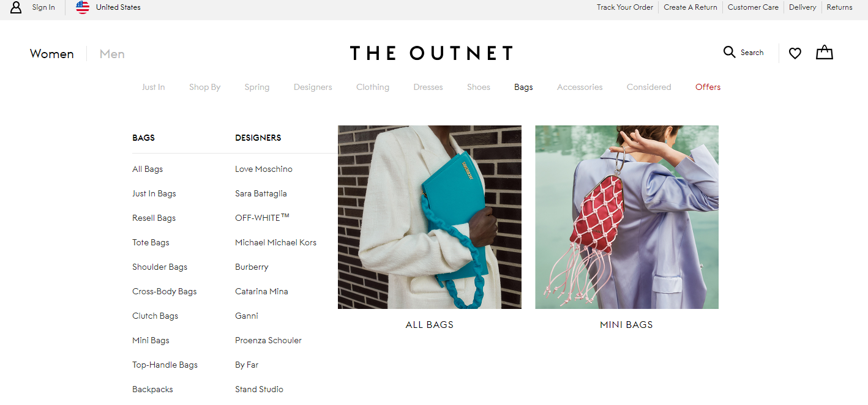
Task: Open the shopping bag icon
Action: [x=825, y=52]
